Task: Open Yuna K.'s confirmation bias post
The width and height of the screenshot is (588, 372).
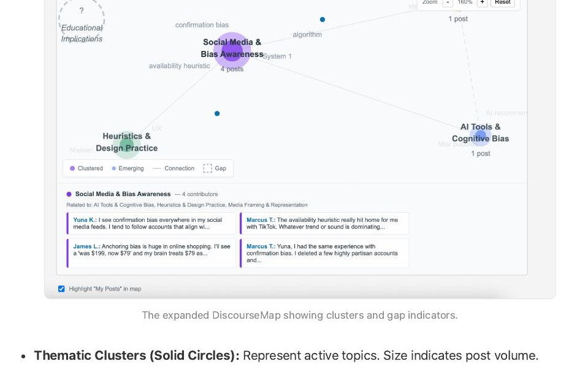Action: click(151, 223)
